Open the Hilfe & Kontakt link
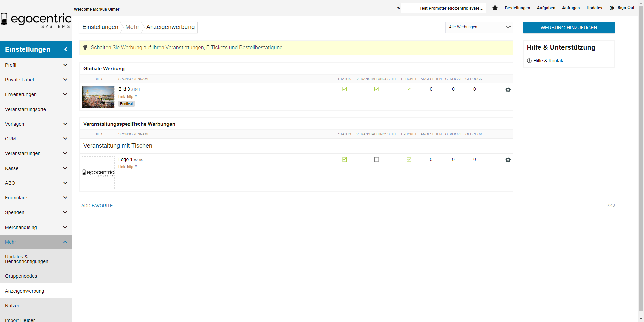This screenshot has width=644, height=322. coord(549,61)
